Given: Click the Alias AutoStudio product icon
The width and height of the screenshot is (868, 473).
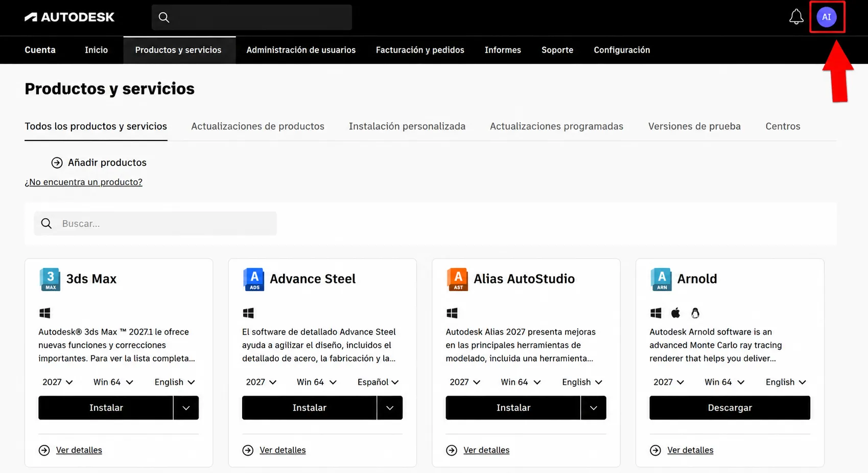Looking at the screenshot, I should [458, 279].
